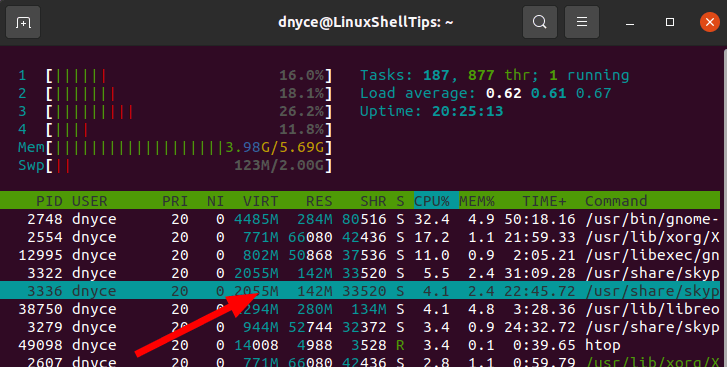Sort by the MEM% column header
The width and height of the screenshot is (727, 367).
(x=477, y=201)
